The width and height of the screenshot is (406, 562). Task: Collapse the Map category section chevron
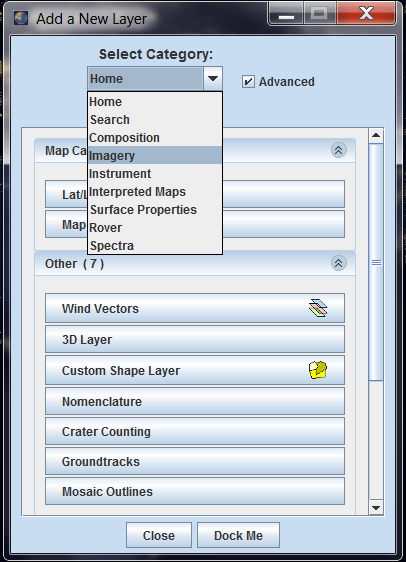339,150
